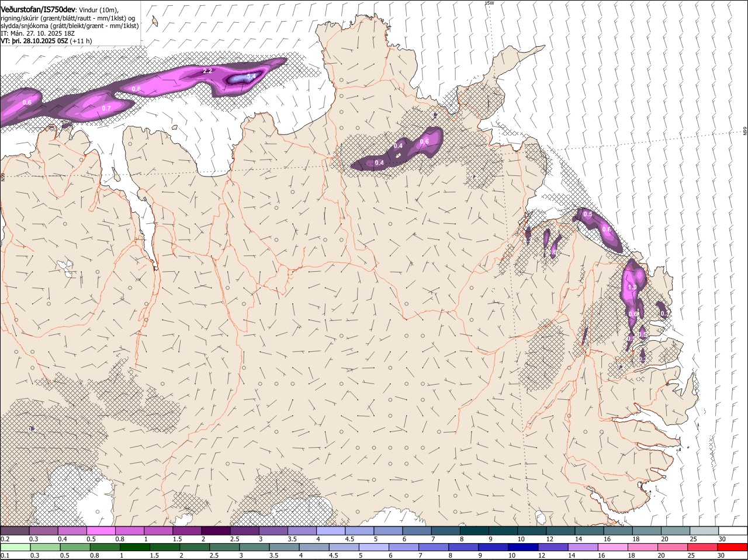Click the '15W' longitude label
Viewport: 748px width, 560px height.
(x=489, y=3)
